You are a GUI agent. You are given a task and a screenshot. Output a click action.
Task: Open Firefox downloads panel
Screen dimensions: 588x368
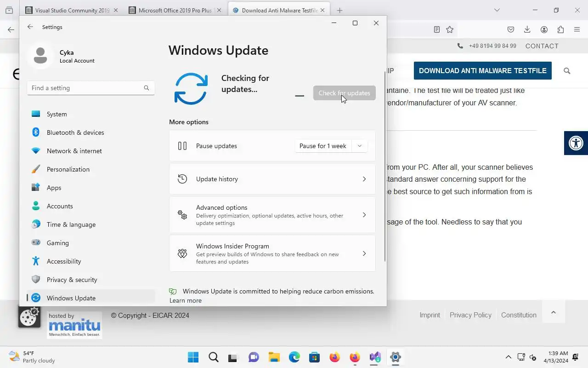tap(527, 29)
